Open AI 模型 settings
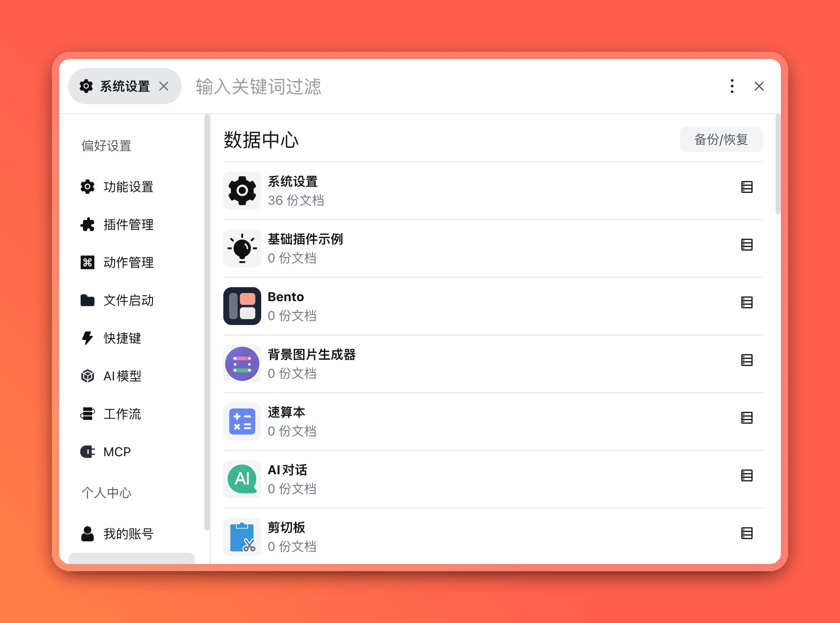 point(132,376)
